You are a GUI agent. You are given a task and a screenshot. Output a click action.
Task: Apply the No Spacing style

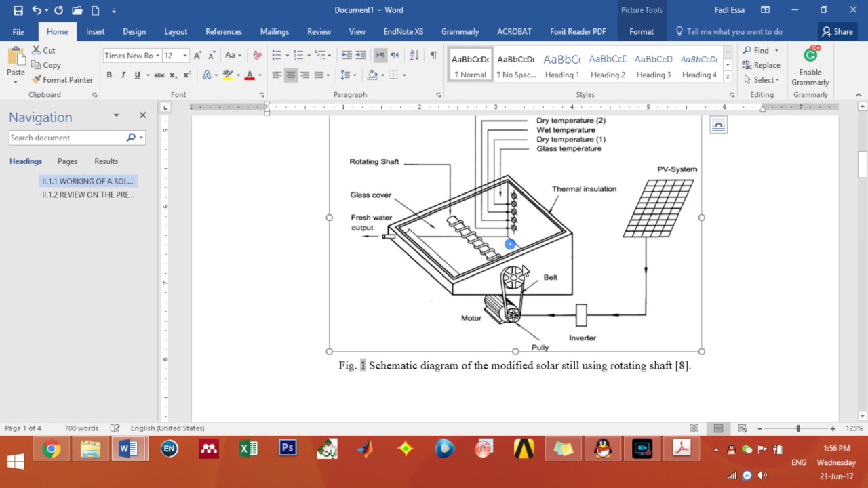coord(516,65)
